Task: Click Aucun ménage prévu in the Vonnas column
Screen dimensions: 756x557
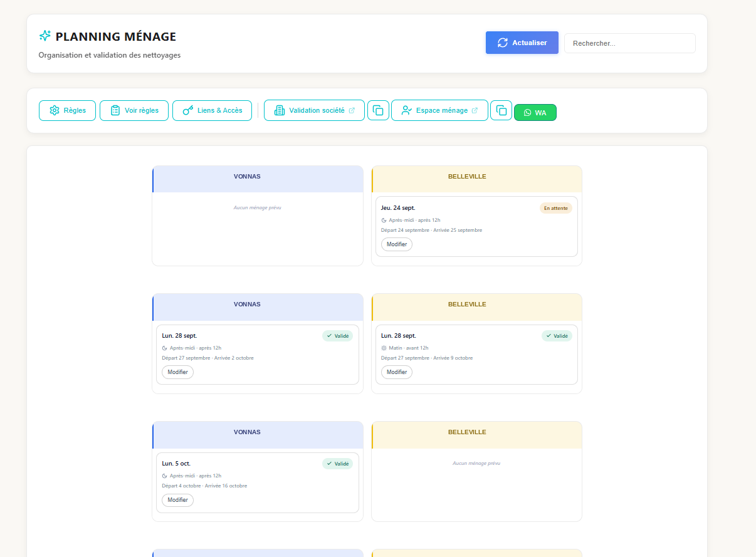Action: coord(258,207)
